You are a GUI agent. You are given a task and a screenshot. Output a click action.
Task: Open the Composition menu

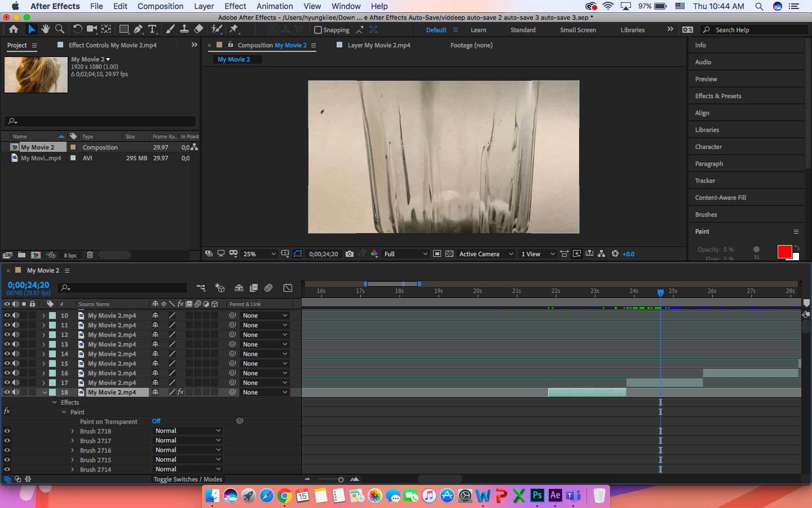[160, 6]
